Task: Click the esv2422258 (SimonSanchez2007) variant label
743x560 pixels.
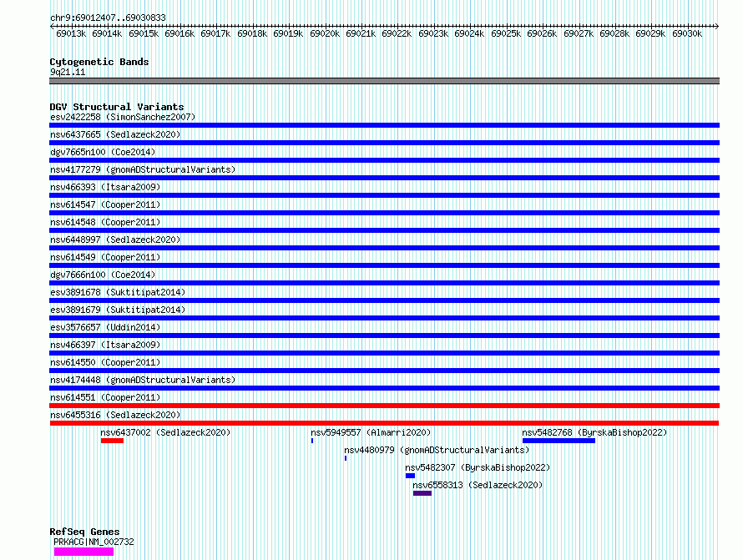Action: click(123, 117)
